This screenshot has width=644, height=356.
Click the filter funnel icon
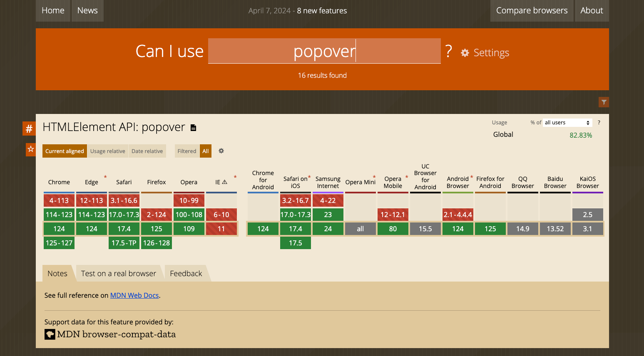tap(604, 102)
